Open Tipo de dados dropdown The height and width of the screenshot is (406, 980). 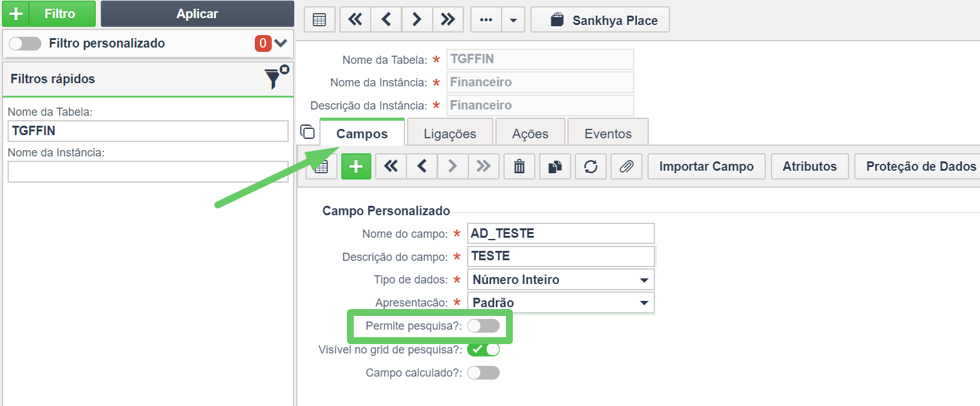pyautogui.click(x=561, y=280)
